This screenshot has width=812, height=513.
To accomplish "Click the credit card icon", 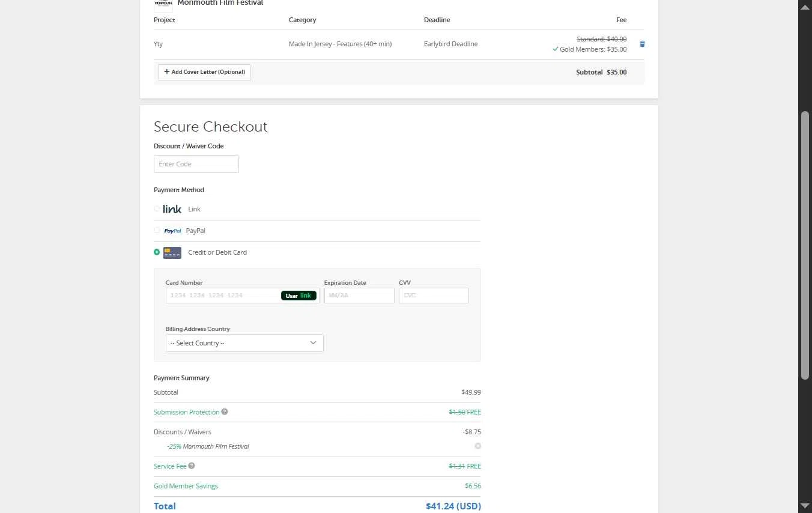I will click(172, 252).
